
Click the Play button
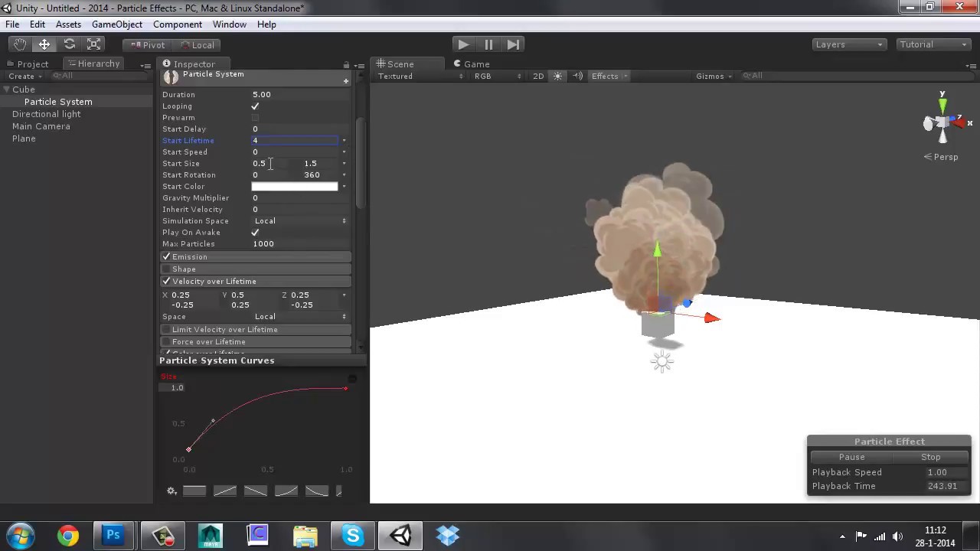462,44
